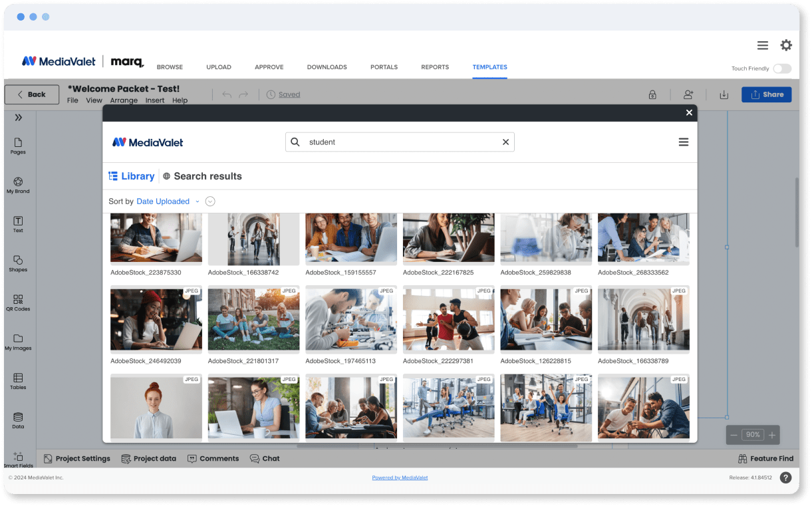Open the Text tool panel

[18, 225]
